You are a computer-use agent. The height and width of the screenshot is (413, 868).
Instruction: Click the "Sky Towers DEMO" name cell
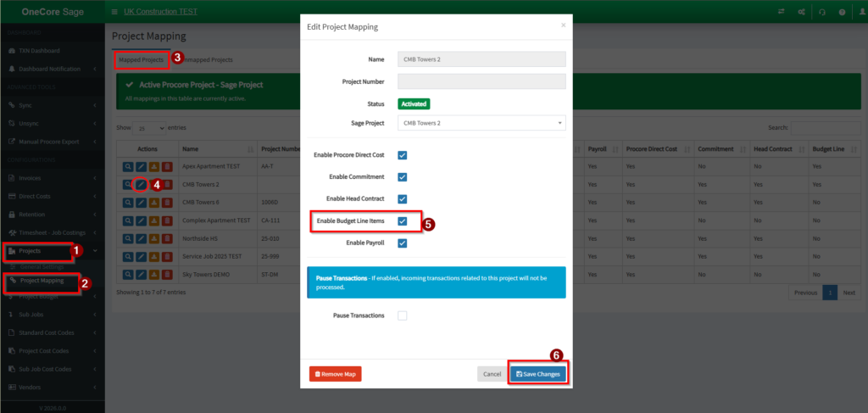tap(218, 275)
